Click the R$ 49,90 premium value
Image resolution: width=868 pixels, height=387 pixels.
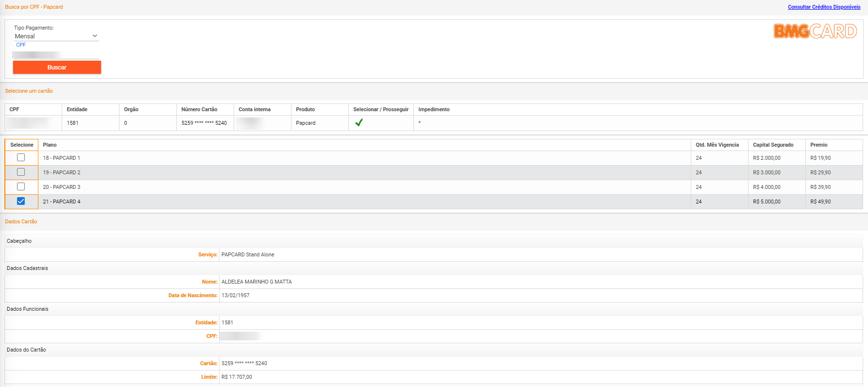pos(820,202)
